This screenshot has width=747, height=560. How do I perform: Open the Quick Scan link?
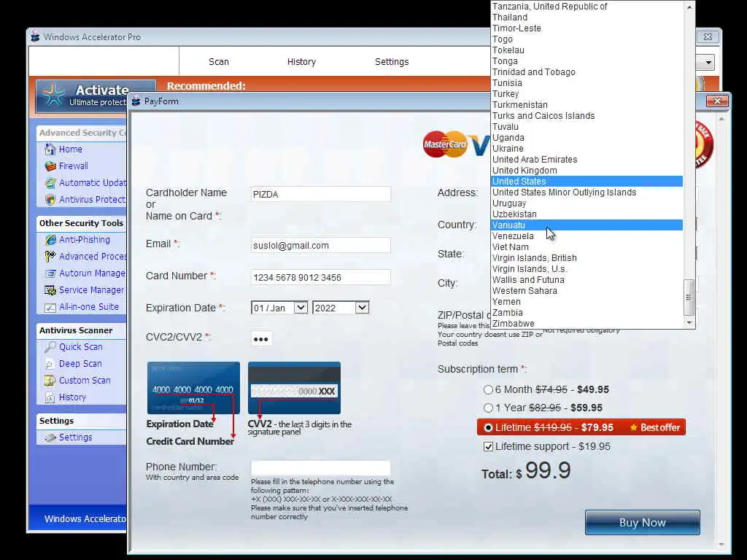[80, 347]
